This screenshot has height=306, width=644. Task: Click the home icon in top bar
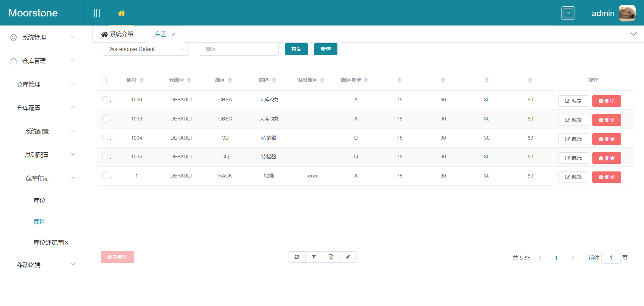click(121, 13)
